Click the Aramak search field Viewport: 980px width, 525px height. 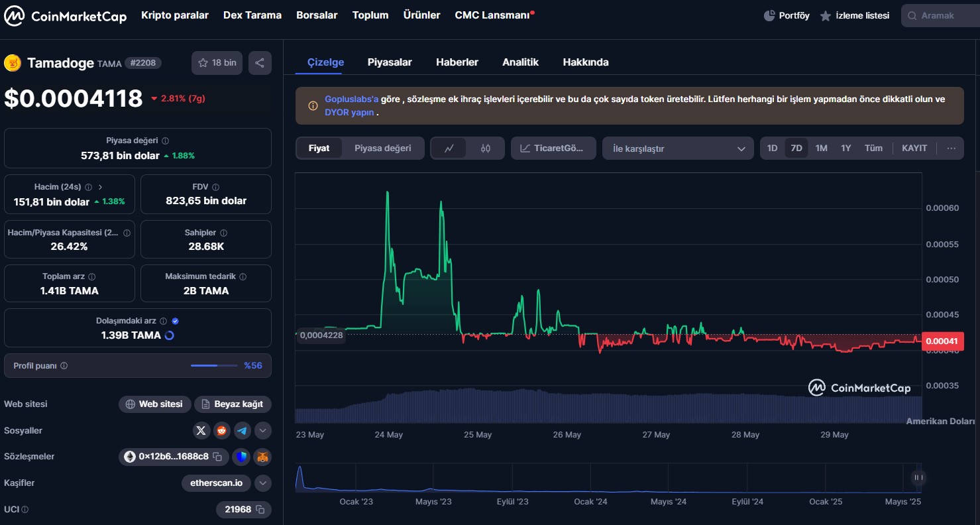click(940, 15)
